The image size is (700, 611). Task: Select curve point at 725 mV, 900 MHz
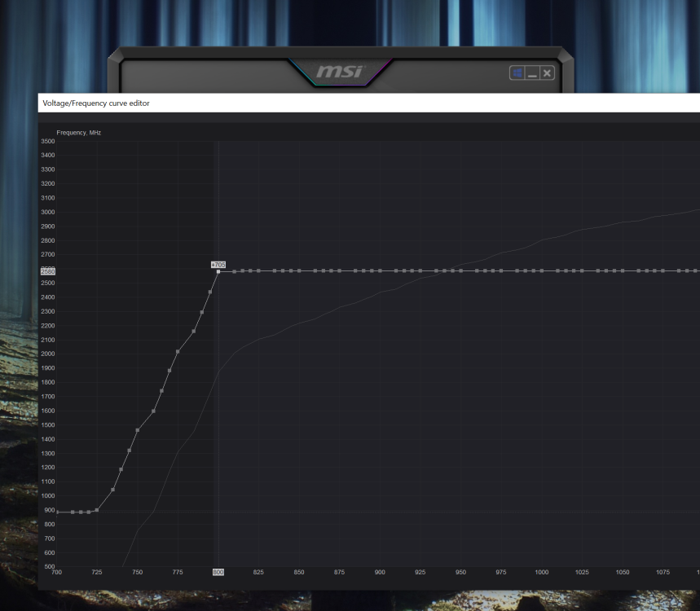97,510
